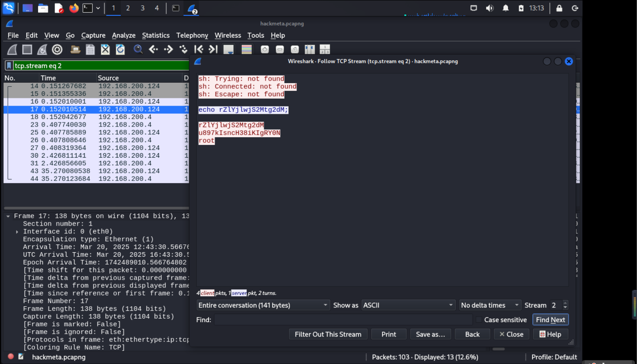Click the Time column header
This screenshot has height=364, width=637.
tap(67, 78)
